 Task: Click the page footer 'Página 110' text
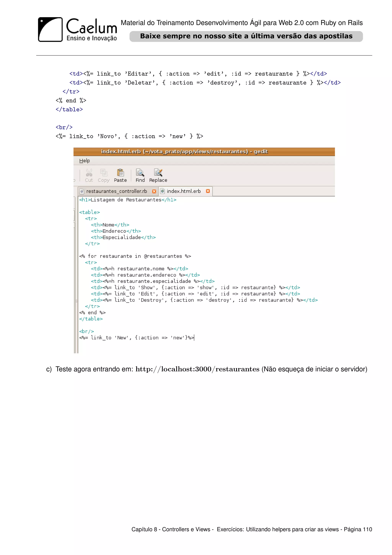(358, 529)
